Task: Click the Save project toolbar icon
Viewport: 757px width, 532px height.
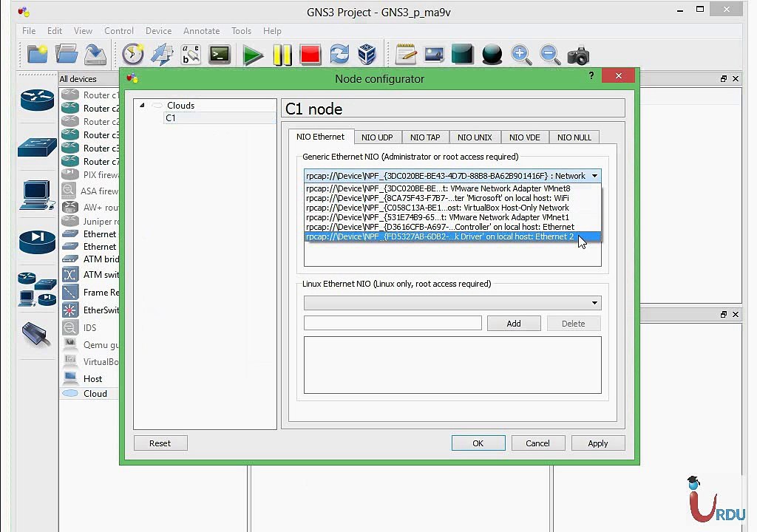Action: pyautogui.click(x=95, y=54)
